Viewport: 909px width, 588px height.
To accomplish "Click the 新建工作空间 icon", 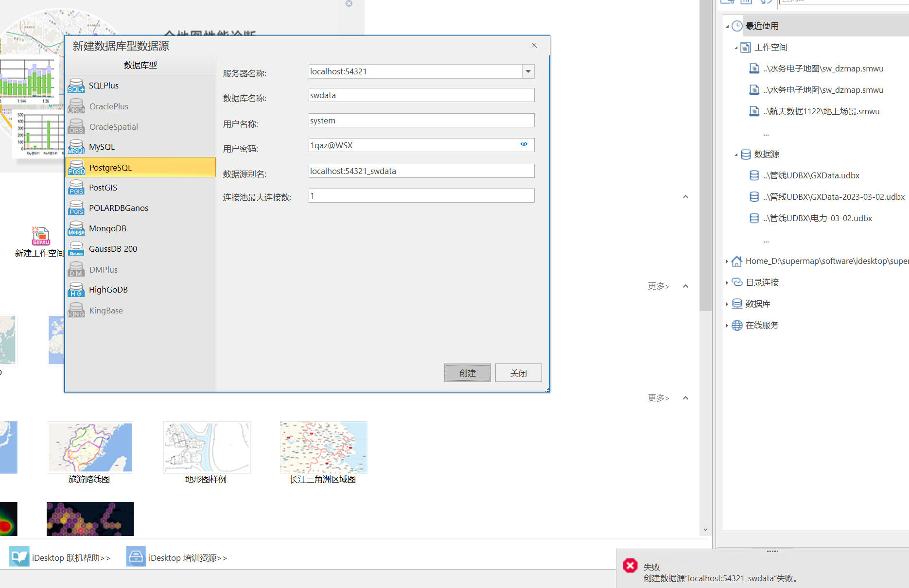I will pyautogui.click(x=40, y=236).
